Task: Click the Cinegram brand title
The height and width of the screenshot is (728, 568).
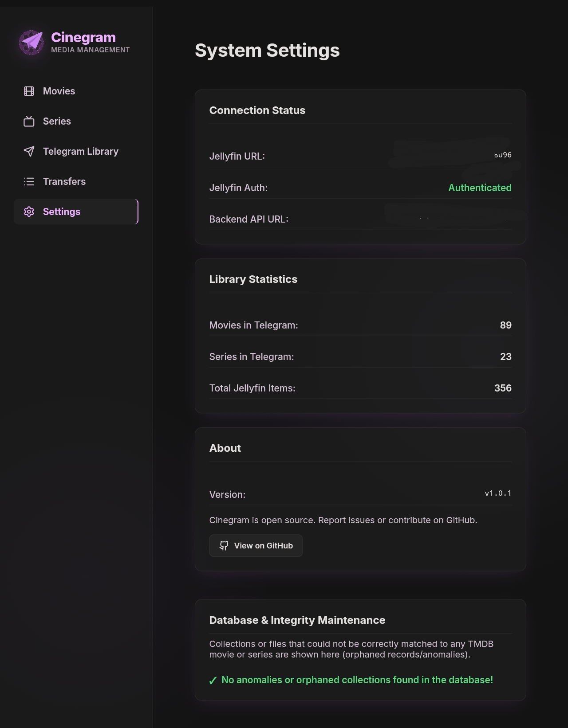Action: [x=83, y=38]
